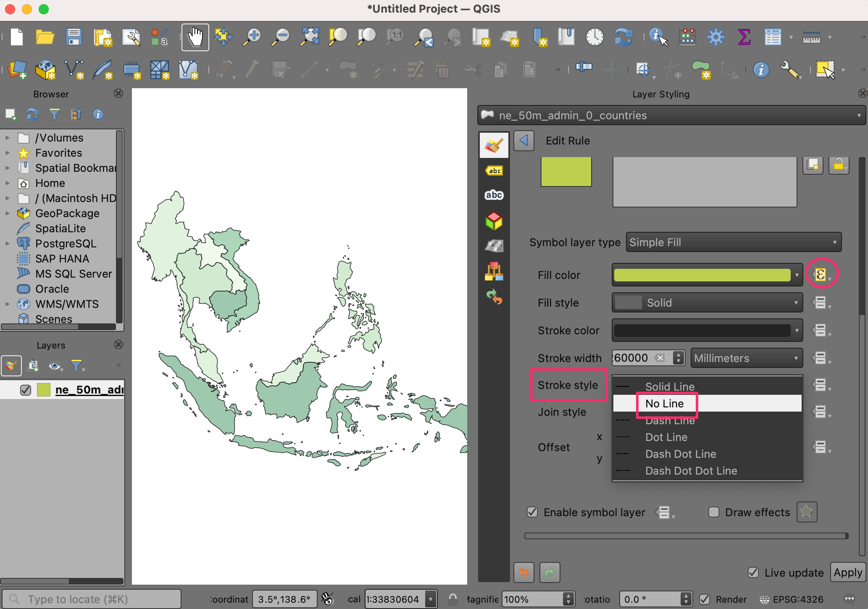Screen dimensions: 868x609
Task: Open the Millimeters unit dropdown
Action: pos(746,358)
